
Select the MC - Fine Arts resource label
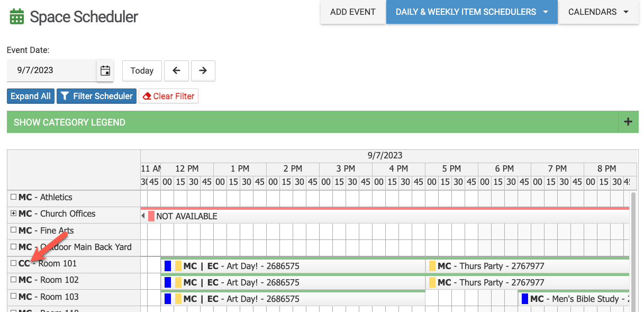click(46, 230)
